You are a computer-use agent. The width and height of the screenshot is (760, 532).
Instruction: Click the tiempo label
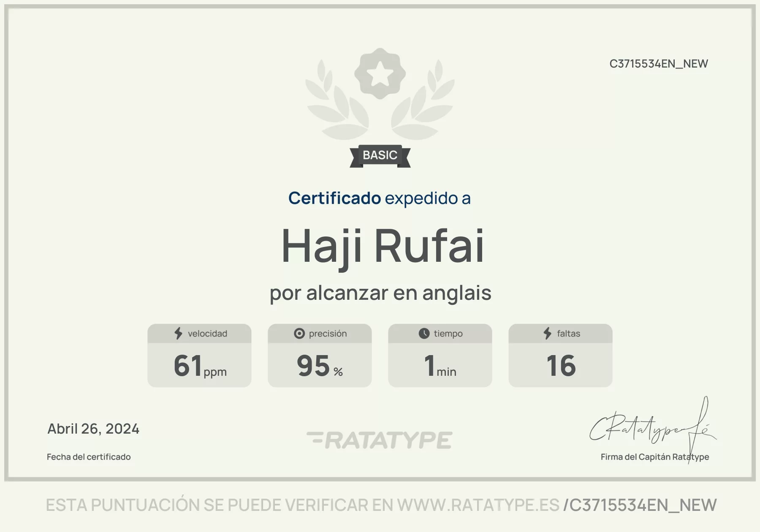pyautogui.click(x=448, y=334)
